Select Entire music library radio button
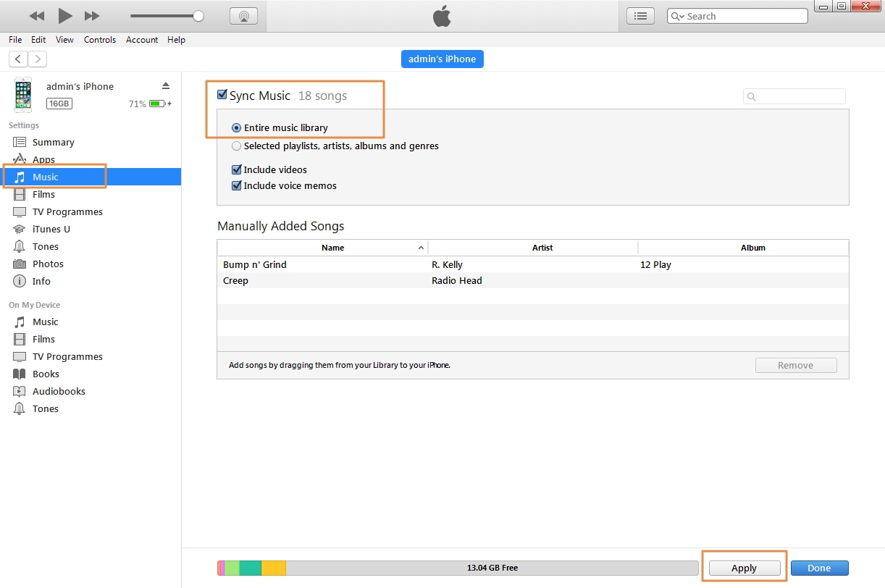885x588 pixels. pos(236,127)
